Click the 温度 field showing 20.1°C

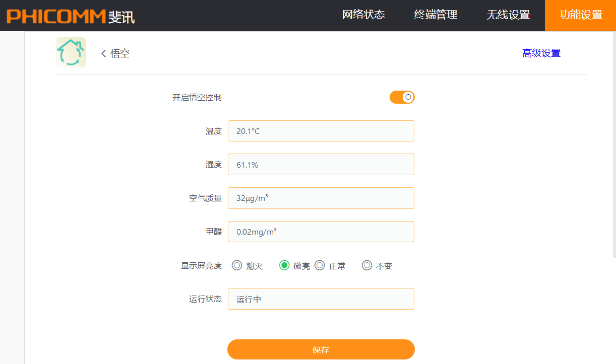pos(321,131)
